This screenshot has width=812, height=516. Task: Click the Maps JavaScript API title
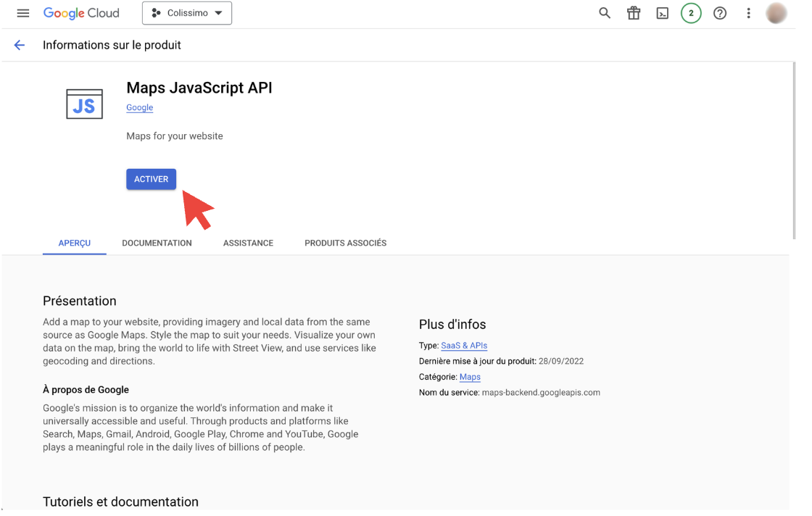[199, 88]
